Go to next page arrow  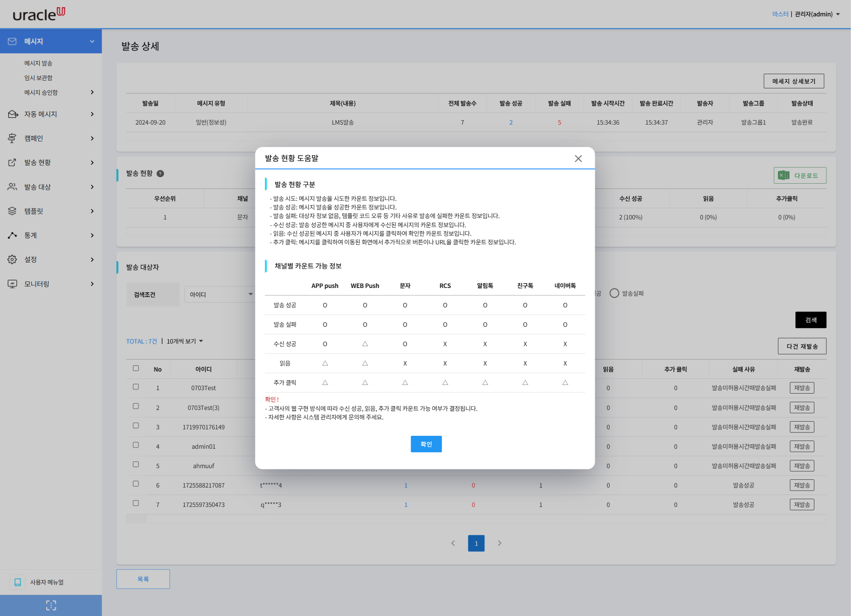(499, 543)
